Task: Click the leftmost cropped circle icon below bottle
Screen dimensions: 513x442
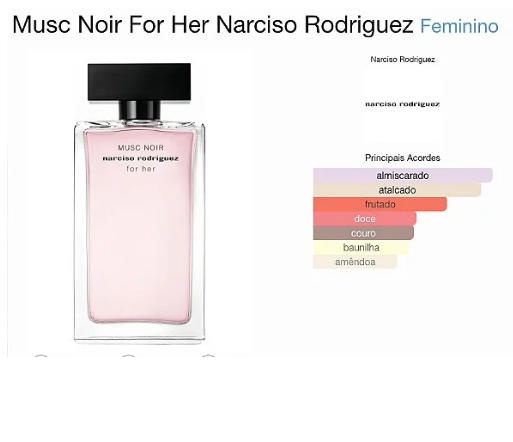Action: click(41, 356)
